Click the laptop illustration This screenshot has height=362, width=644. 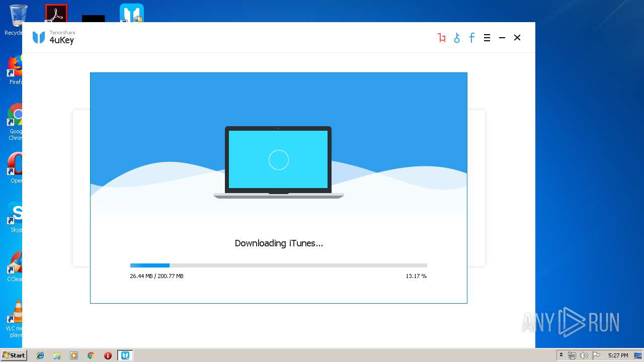279,162
